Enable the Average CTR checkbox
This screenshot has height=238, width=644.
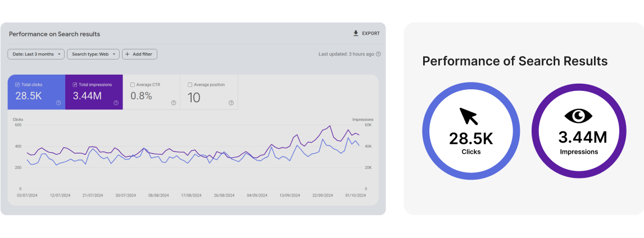133,85
